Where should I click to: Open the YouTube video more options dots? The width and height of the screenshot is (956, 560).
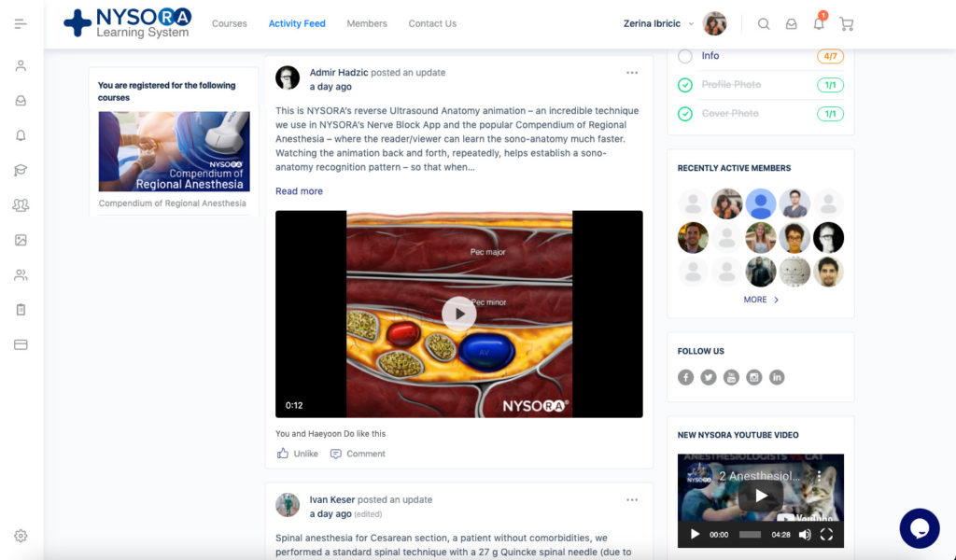[819, 475]
